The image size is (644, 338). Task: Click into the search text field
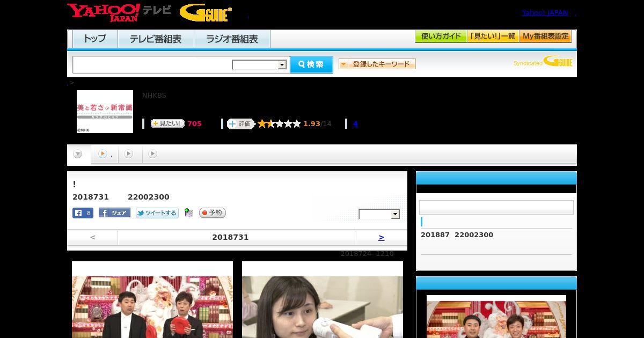pyautogui.click(x=152, y=64)
